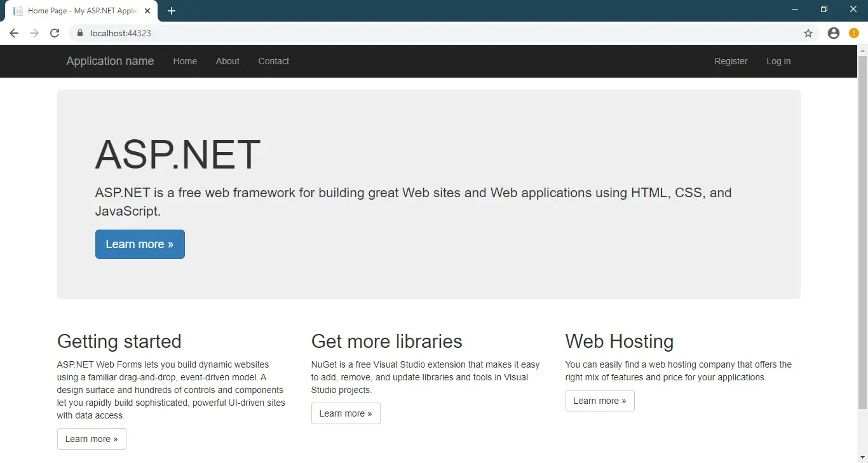Open the Chrome profile avatar icon
Screen dimensions: 868x463
click(x=834, y=33)
